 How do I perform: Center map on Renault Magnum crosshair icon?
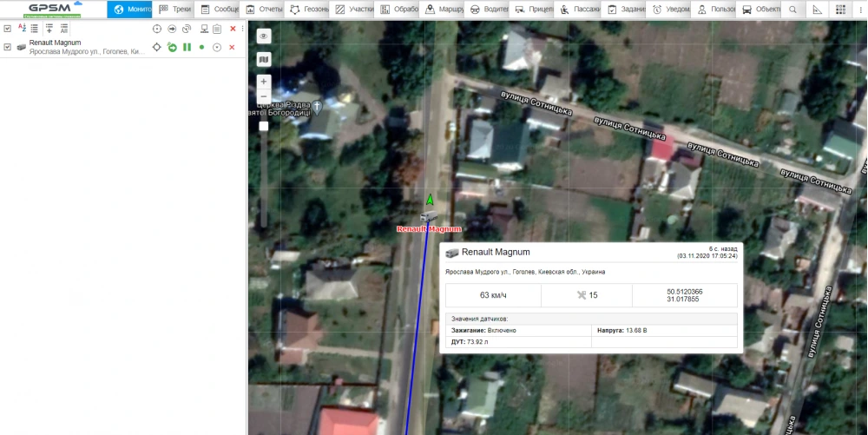click(156, 47)
